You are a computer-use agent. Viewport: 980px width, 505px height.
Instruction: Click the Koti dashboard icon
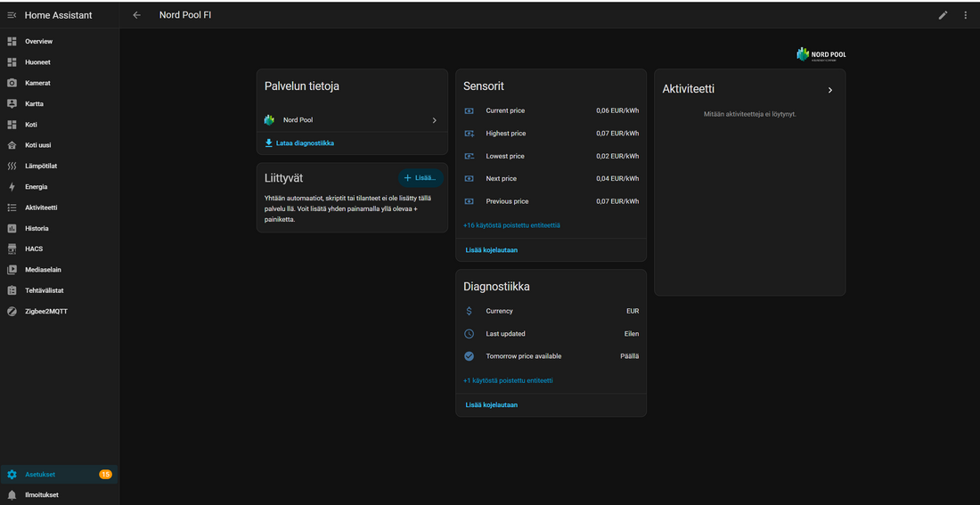(x=12, y=125)
